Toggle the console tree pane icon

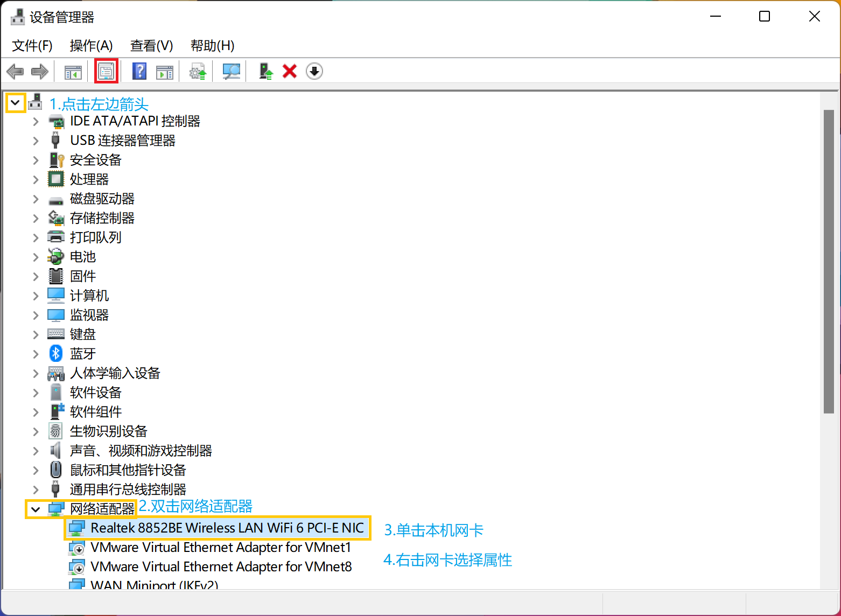(x=73, y=72)
